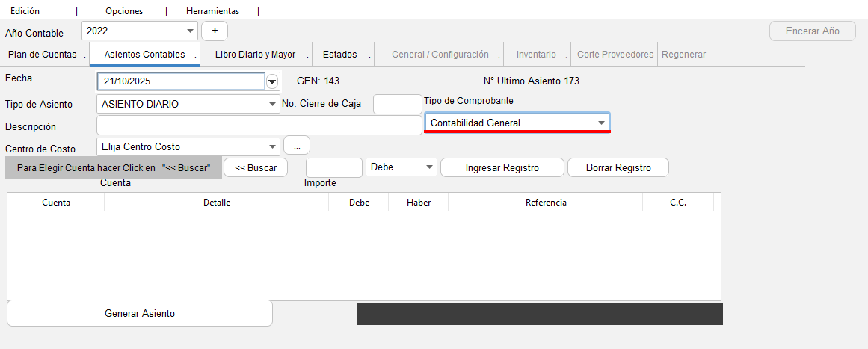Expand the Contabilidad General comprobante dropdown

(600, 123)
